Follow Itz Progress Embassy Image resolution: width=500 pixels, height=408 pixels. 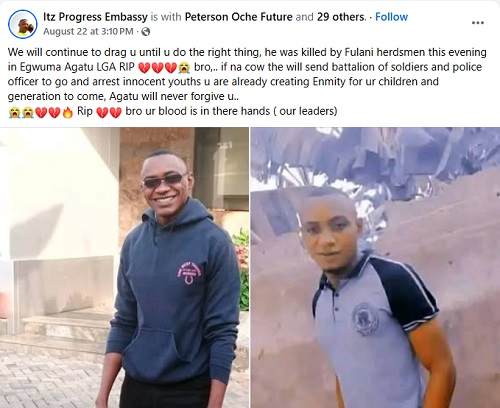point(391,17)
